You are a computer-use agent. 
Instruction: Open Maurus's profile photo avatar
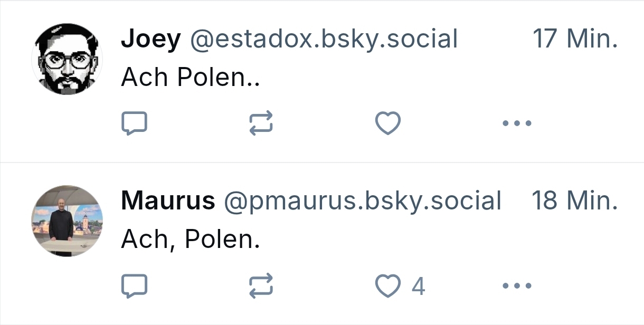[67, 221]
